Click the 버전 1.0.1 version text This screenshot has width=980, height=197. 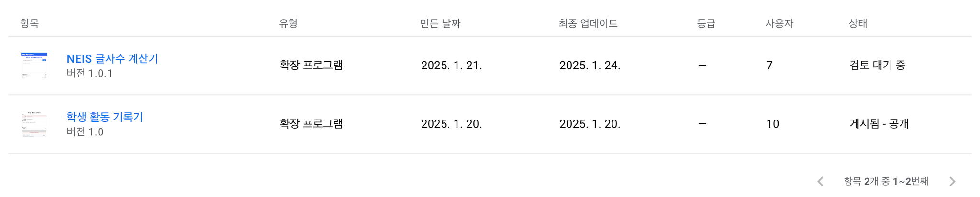89,74
